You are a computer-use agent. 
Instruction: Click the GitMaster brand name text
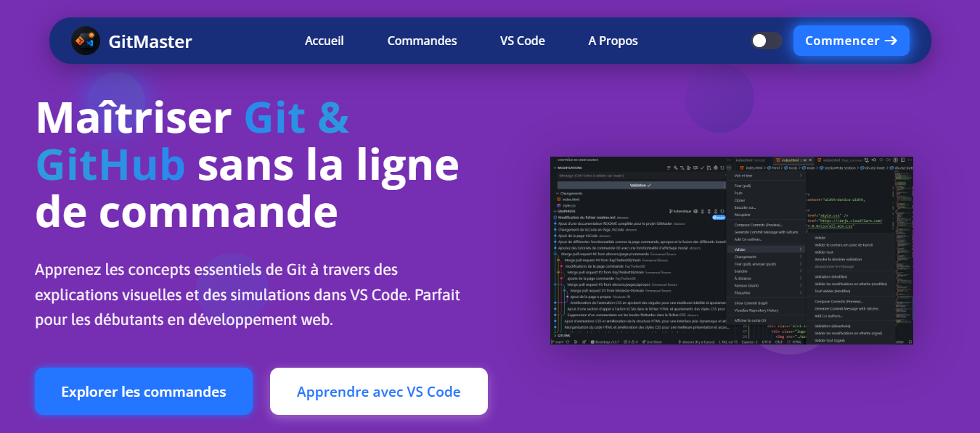tap(150, 41)
